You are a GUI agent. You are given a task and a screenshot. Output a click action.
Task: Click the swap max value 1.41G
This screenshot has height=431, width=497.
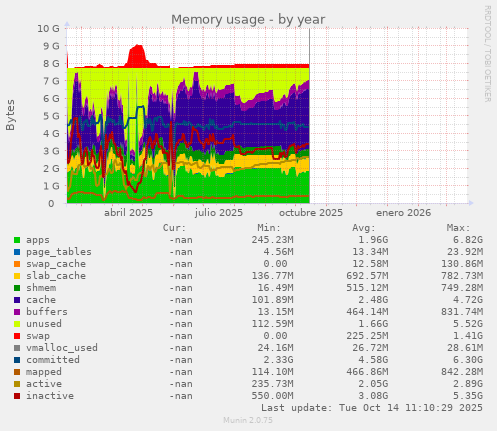pos(468,336)
